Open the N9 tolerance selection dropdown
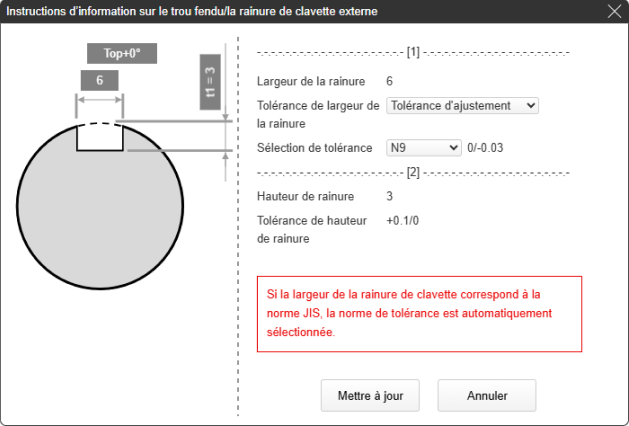Image resolution: width=629 pixels, height=426 pixels. pos(423,147)
